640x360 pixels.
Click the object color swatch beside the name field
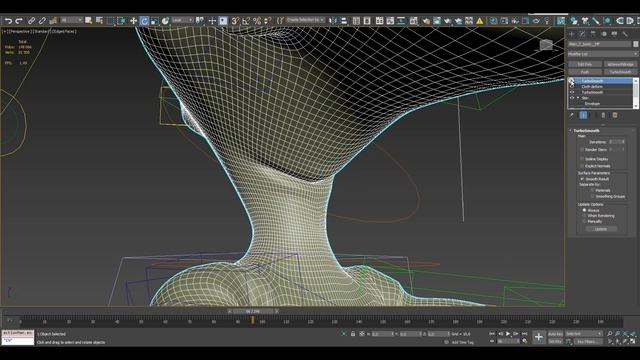[636, 44]
